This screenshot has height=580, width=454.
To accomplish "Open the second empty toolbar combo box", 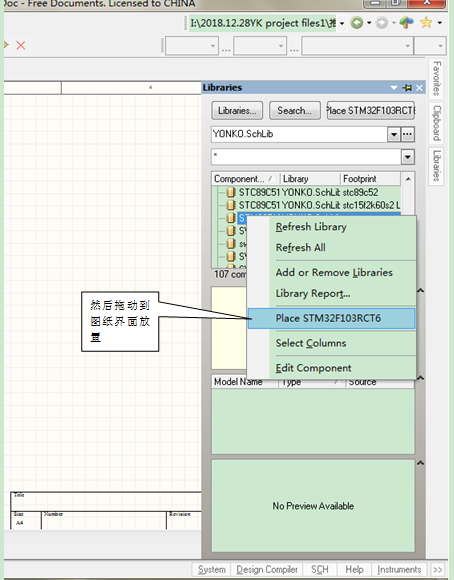I will pyautogui.click(x=260, y=46).
